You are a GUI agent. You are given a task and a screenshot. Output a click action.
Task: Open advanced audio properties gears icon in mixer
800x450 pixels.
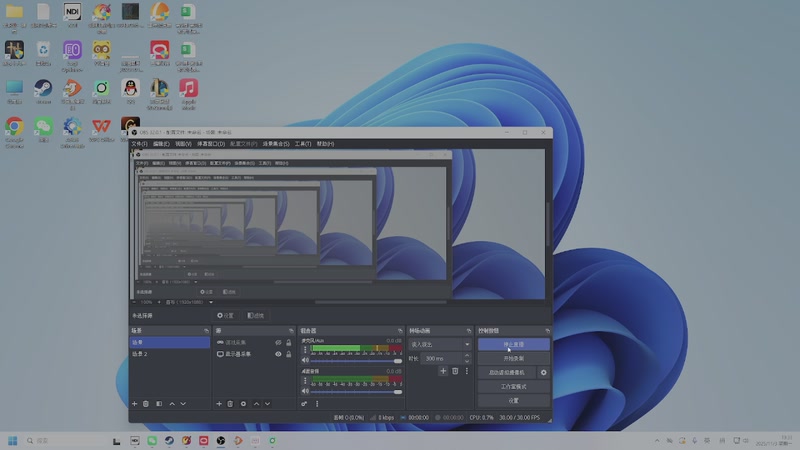pyautogui.click(x=304, y=404)
